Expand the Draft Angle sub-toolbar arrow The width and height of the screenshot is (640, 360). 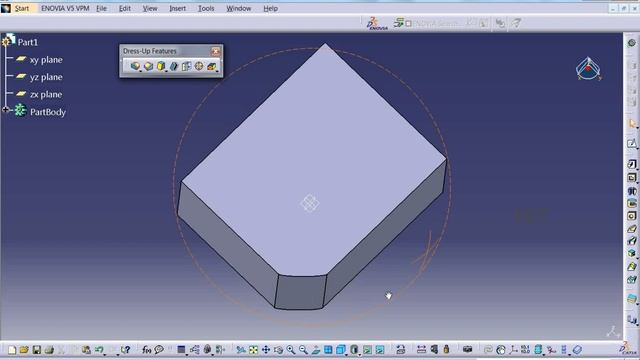click(x=166, y=71)
